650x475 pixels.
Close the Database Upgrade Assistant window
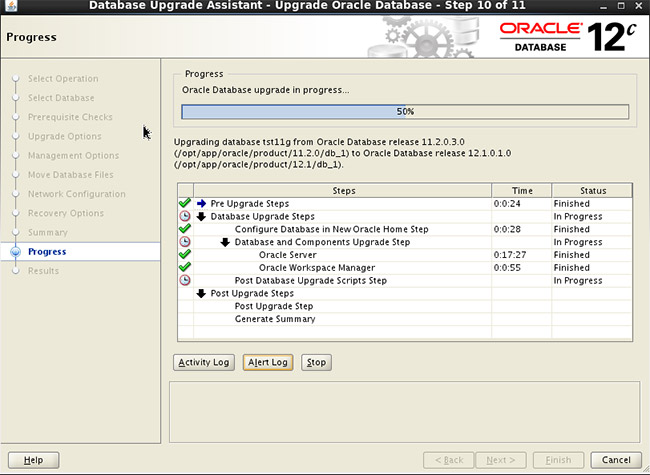(x=639, y=6)
